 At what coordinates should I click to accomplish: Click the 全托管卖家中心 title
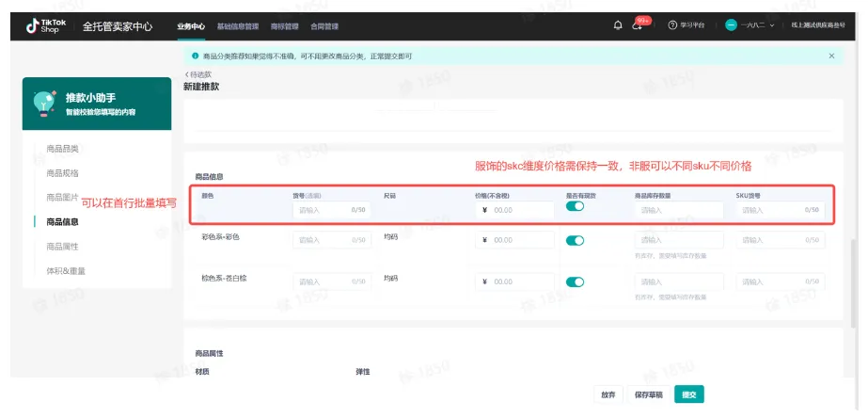[x=118, y=26]
